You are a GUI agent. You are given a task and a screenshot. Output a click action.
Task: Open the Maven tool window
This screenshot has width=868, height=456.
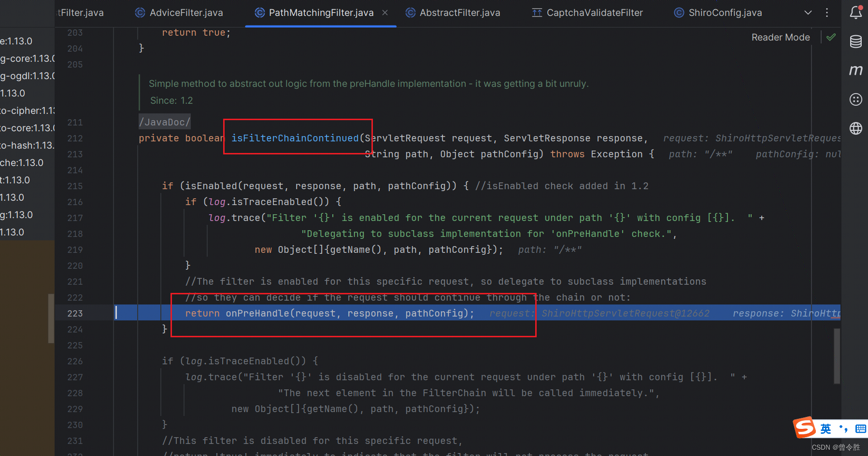856,70
